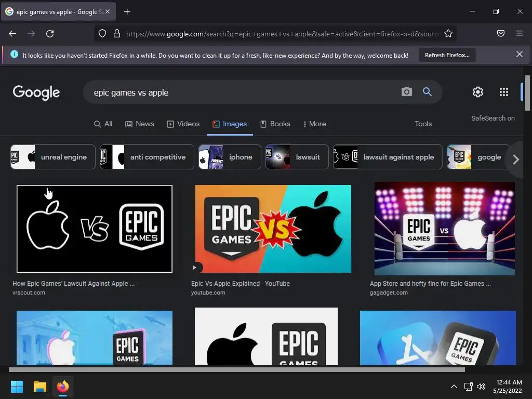
Task: Click the vertical page scrollbar
Action: click(x=527, y=93)
